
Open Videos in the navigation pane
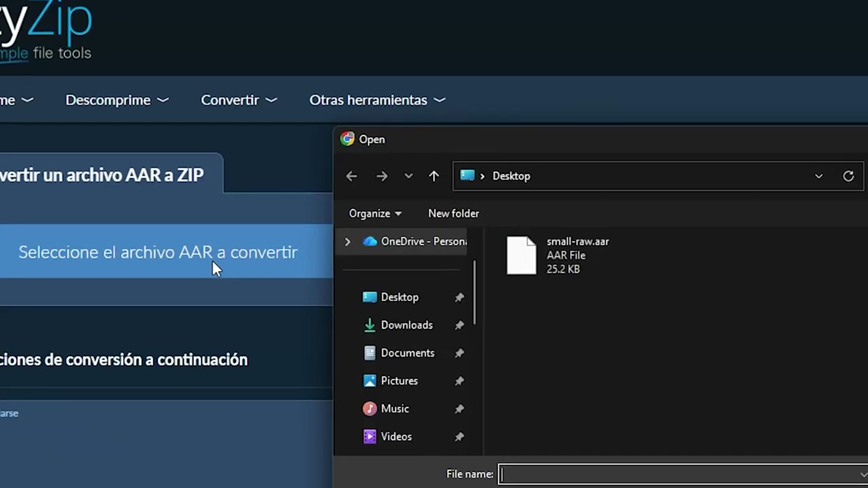click(x=396, y=436)
